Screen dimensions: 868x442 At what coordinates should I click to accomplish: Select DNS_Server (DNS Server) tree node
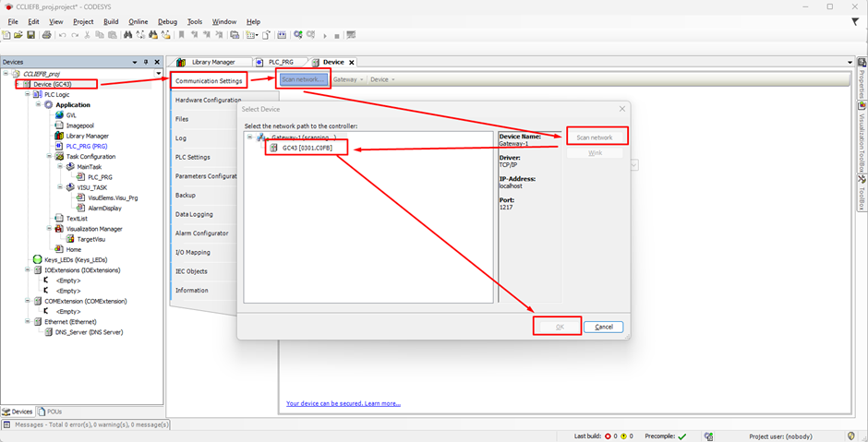click(84, 332)
